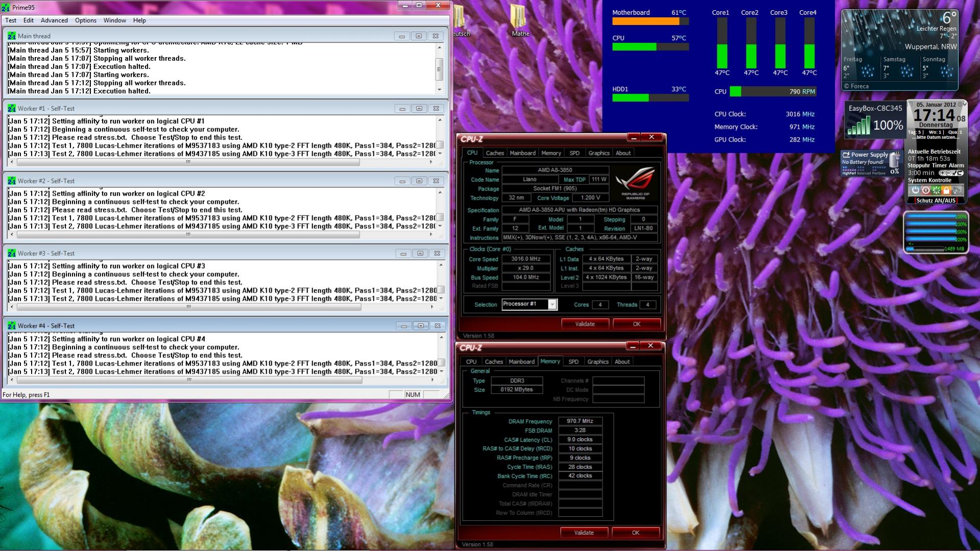
Task: Switch to Mainboard tab in upper CPU-Z window
Action: (522, 153)
